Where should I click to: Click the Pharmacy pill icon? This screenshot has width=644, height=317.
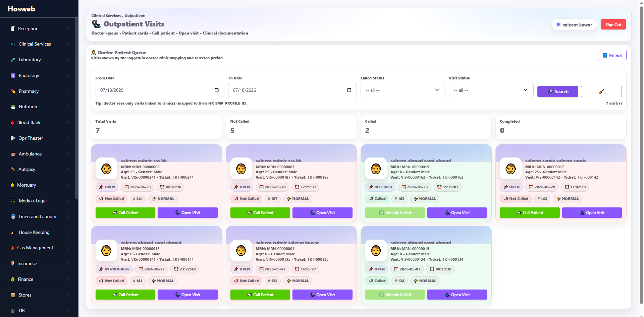coord(13,91)
